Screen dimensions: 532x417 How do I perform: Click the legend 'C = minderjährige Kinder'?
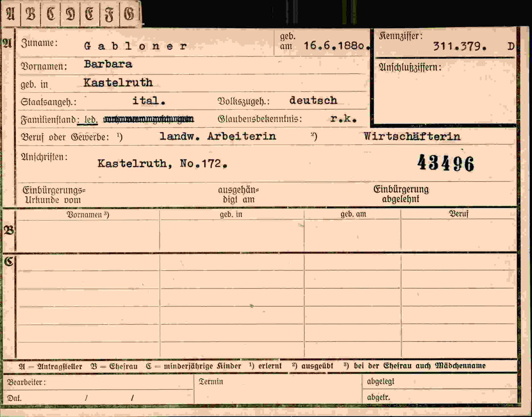click(194, 366)
